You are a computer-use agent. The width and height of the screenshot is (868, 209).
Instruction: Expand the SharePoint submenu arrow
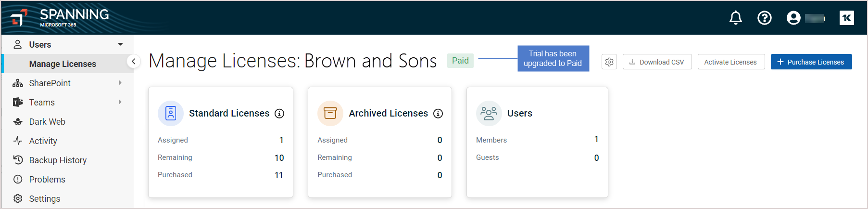[x=120, y=83]
